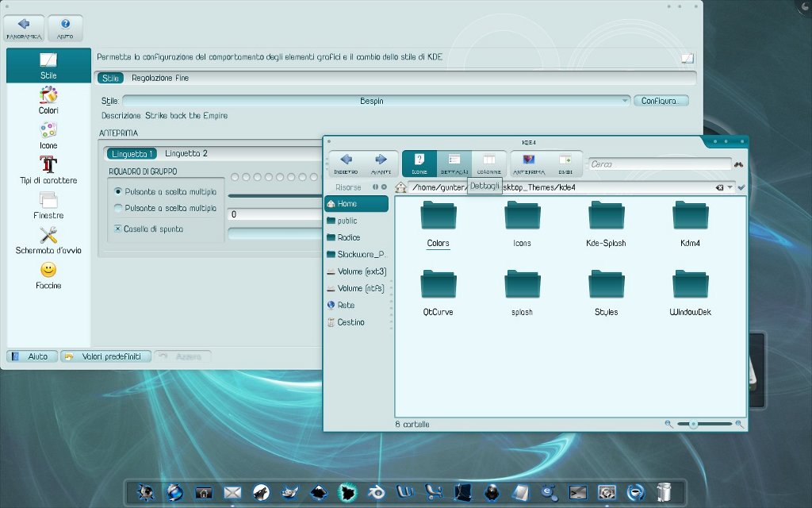
Task: Click the Valori predefiniti button
Action: pyautogui.click(x=105, y=356)
